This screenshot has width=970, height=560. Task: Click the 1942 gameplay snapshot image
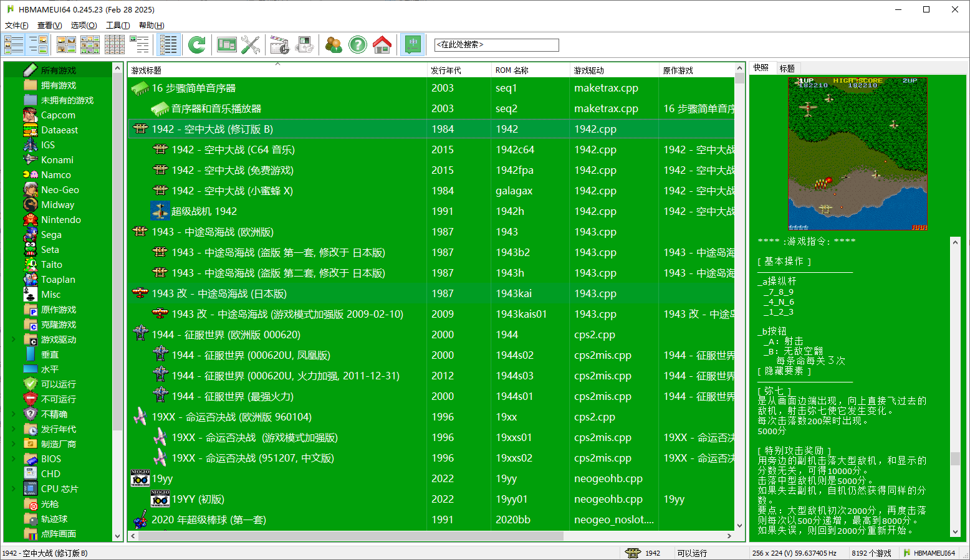pos(858,154)
